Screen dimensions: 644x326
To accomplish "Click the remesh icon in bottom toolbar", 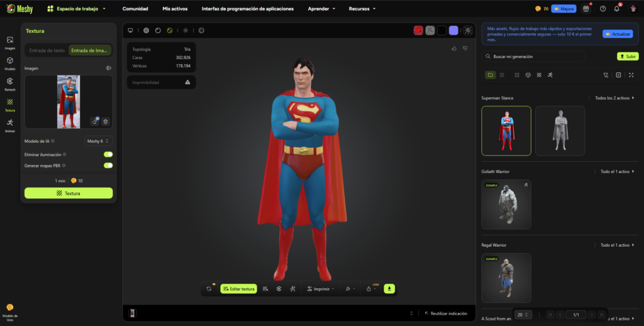I will tap(279, 289).
